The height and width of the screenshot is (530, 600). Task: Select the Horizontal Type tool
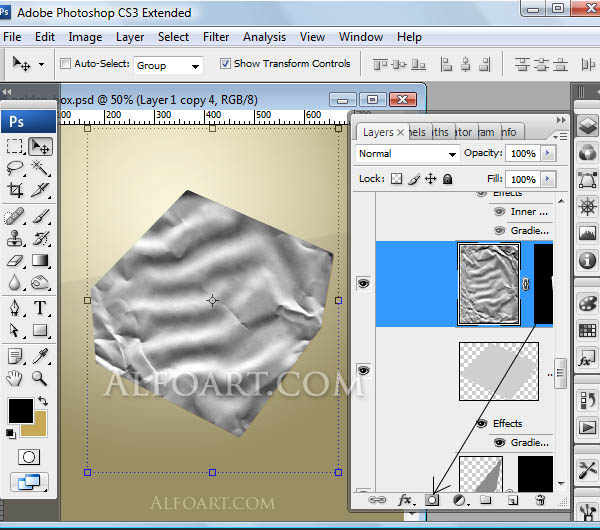(x=40, y=308)
